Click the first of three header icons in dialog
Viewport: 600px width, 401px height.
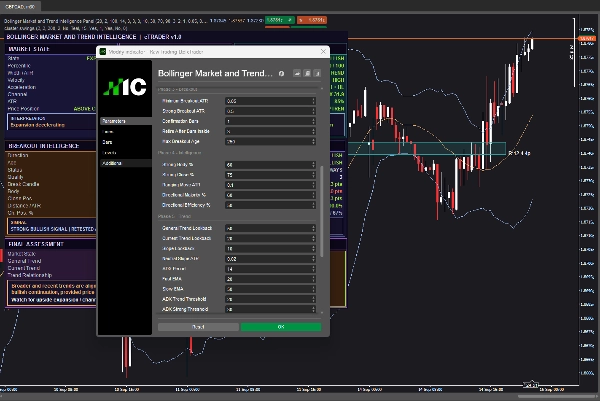tap(297, 73)
